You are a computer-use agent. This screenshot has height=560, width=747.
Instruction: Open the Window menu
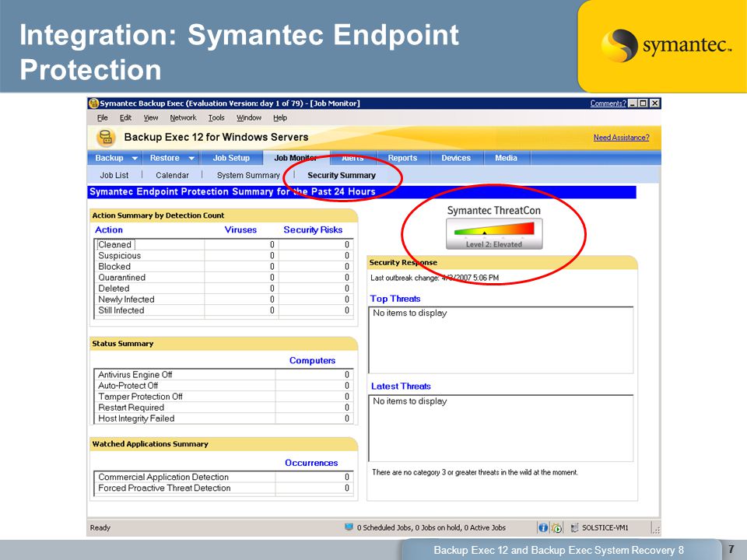point(249,117)
